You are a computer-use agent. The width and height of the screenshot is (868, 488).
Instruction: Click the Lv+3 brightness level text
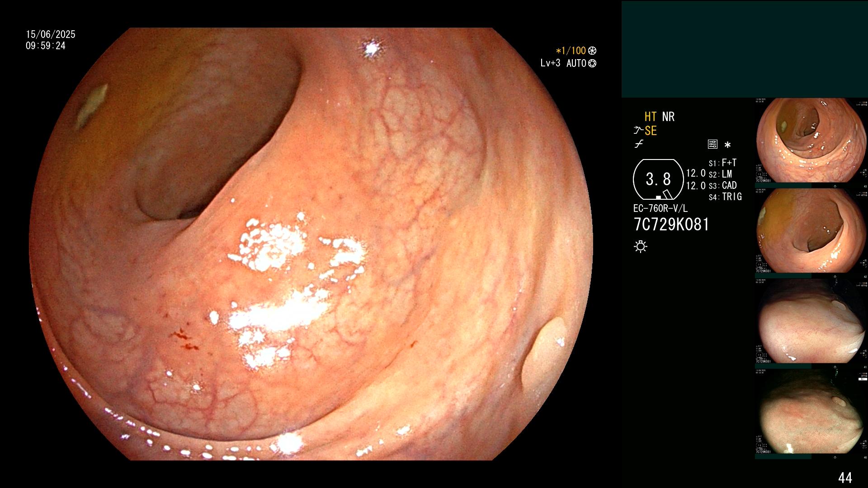coord(550,63)
